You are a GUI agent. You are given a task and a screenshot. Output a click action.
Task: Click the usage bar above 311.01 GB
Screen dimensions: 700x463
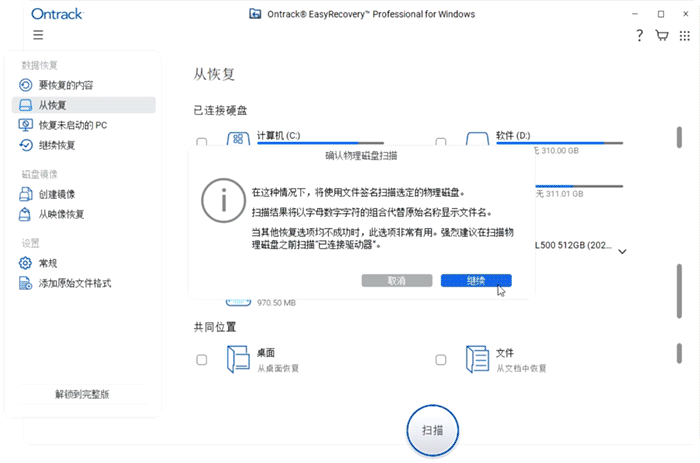[x=579, y=186]
